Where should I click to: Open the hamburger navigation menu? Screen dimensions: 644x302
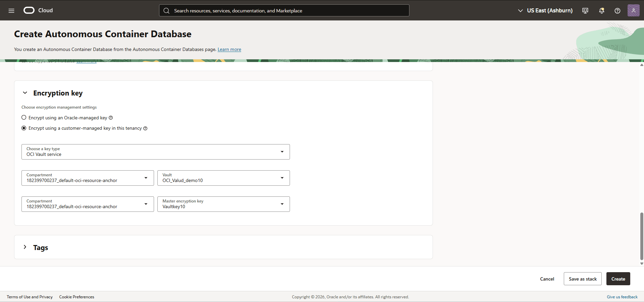click(11, 10)
